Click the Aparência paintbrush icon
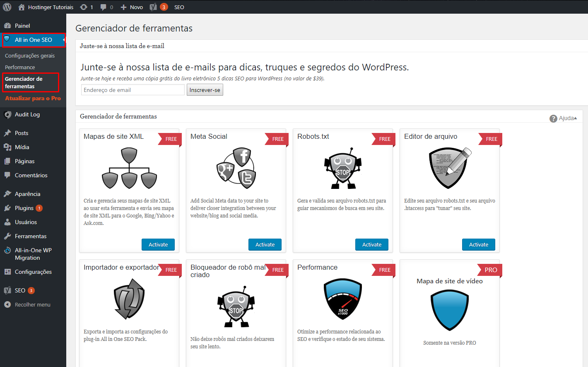Image resolution: width=588 pixels, height=367 pixels. coord(7,194)
